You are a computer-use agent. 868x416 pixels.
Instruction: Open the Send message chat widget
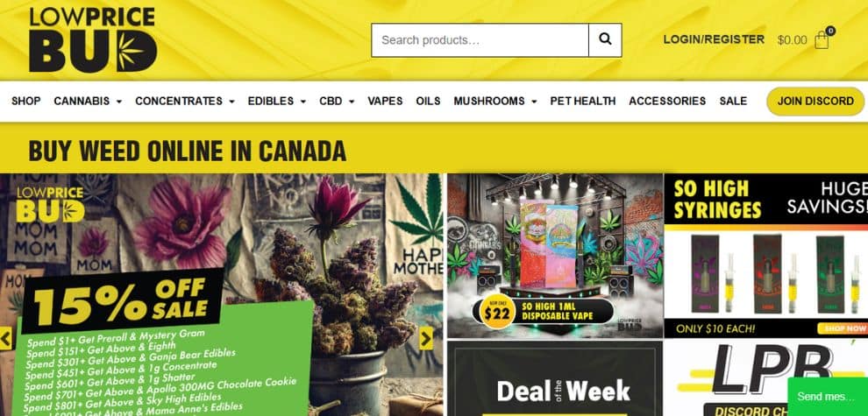(828, 397)
